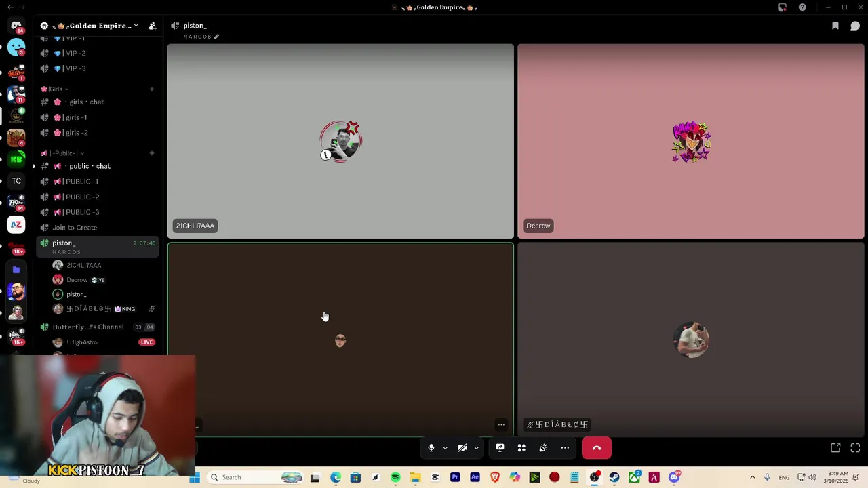The width and height of the screenshot is (868, 488).
Task: Open Steam from the taskbar
Action: point(614,477)
